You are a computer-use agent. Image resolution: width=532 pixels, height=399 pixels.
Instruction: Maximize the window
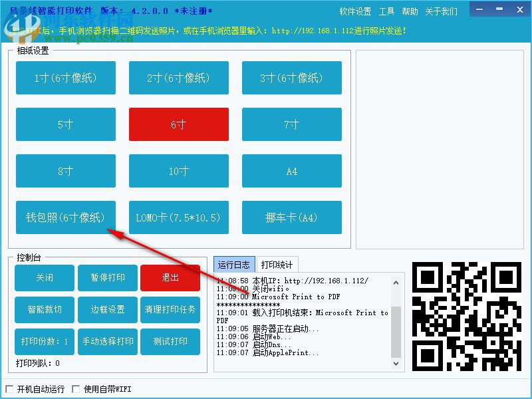point(499,9)
